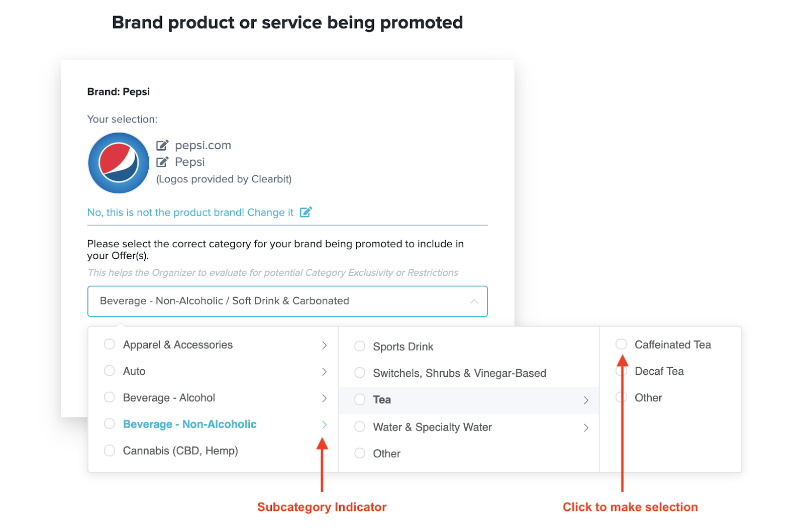Choose the Cannabis (CBD, Hemp) radio button
804x532 pixels.
110,450
